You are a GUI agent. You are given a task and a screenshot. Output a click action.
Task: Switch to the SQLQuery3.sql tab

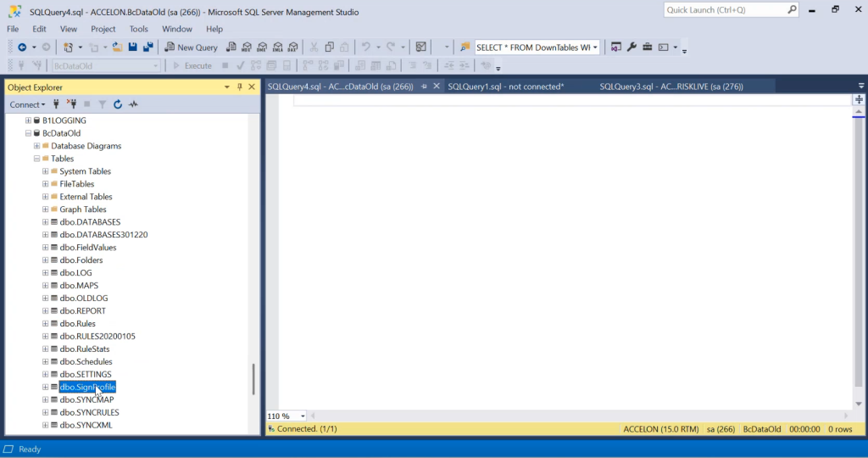[671, 87]
